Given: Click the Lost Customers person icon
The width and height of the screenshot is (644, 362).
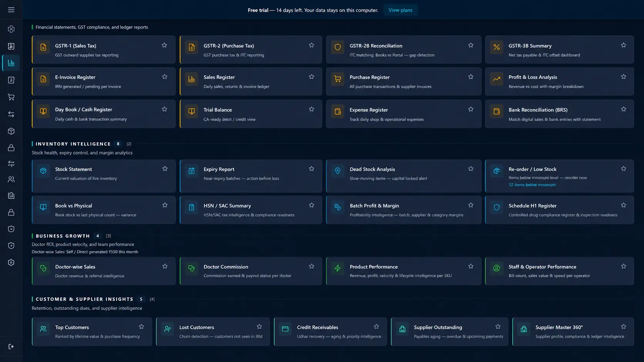Looking at the screenshot, I should tap(167, 329).
